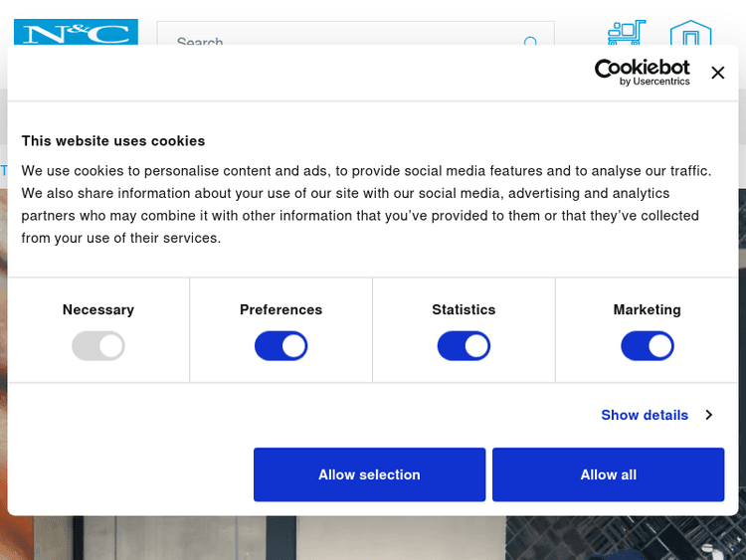Click "This website uses cookies" heading
746x560 pixels.
pyautogui.click(x=113, y=141)
